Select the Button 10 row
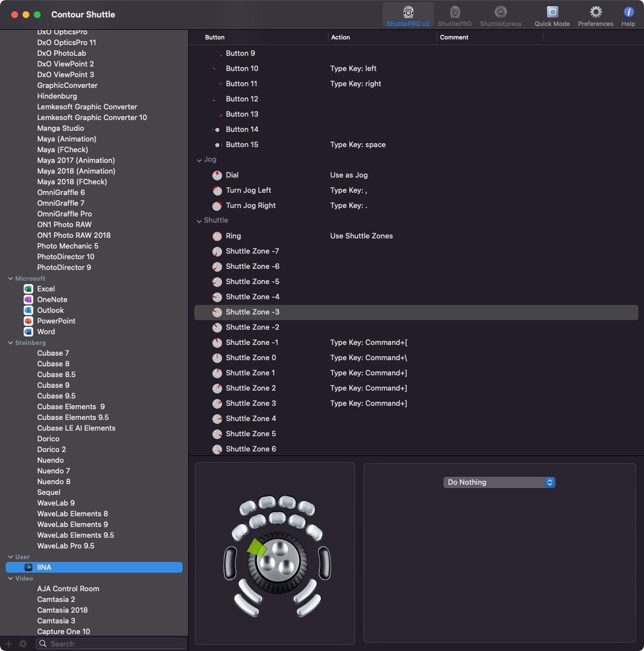644x651 pixels. pyautogui.click(x=416, y=69)
